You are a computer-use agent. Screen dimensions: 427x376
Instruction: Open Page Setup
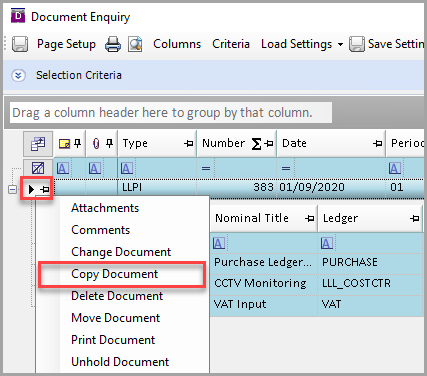(66, 44)
